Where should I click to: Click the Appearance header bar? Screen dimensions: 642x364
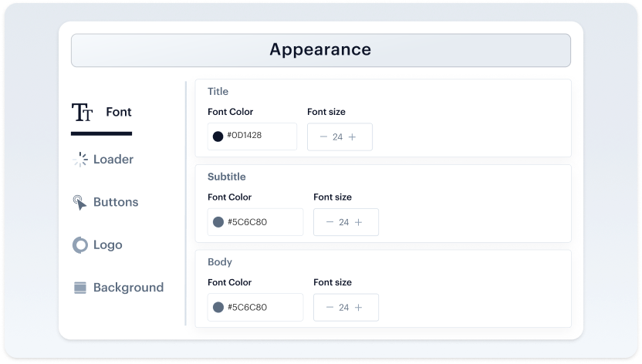click(321, 50)
